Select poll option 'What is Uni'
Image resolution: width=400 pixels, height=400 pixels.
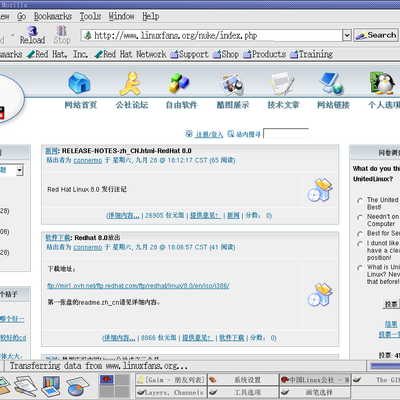360,268
